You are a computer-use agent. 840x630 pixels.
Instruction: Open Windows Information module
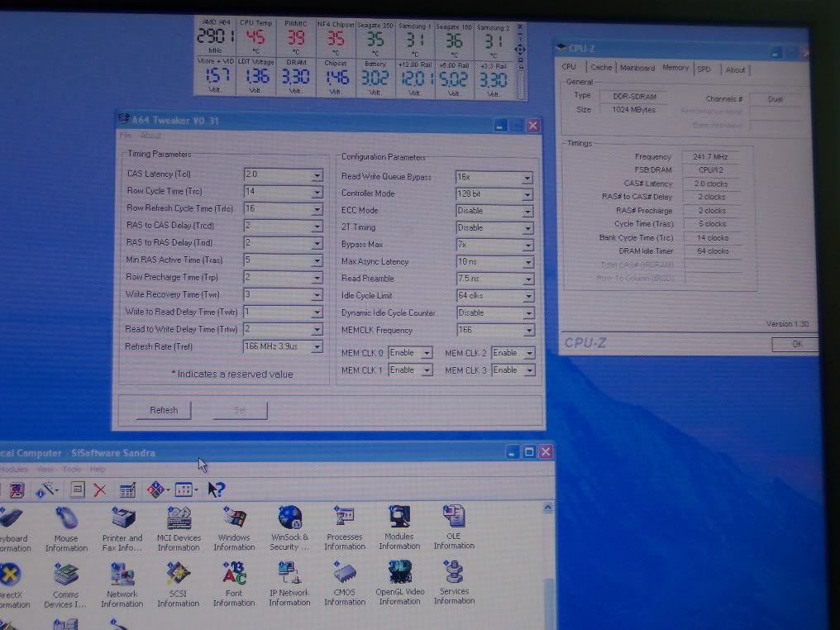pos(234,527)
